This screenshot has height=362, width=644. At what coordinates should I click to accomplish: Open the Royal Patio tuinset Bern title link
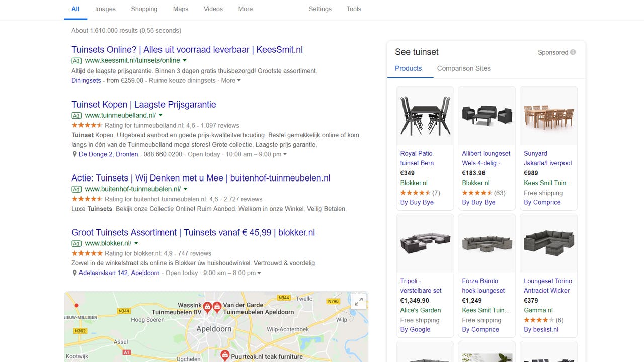417,158
